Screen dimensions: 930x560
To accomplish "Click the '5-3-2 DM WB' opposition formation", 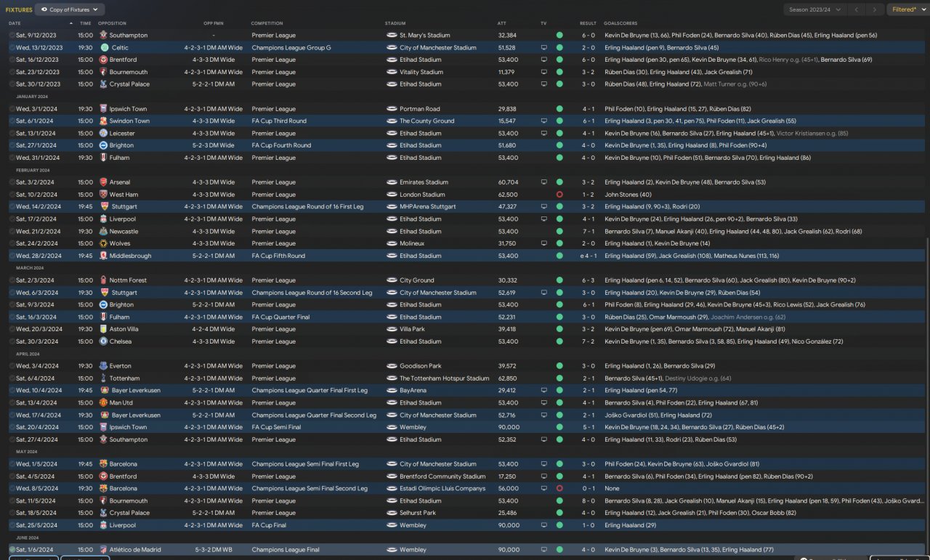I will (x=214, y=550).
